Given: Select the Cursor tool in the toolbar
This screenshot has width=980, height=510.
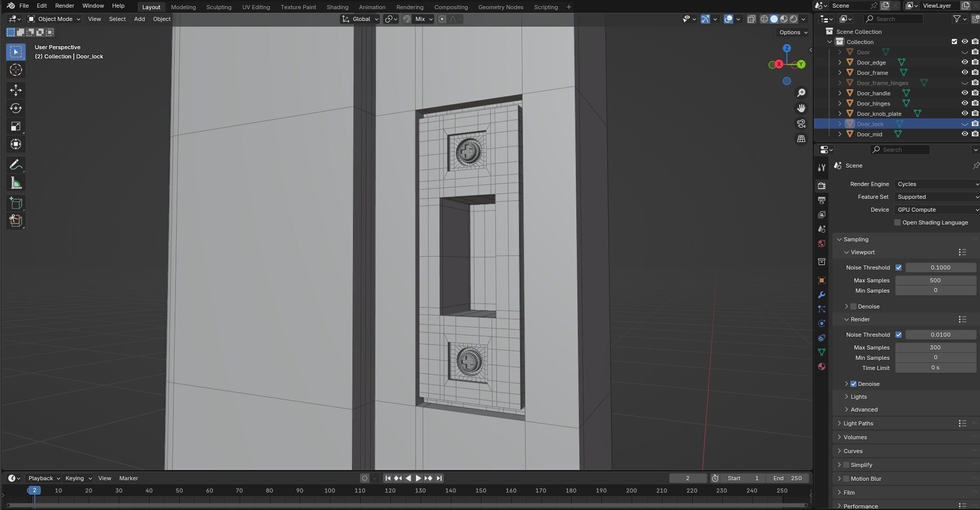Looking at the screenshot, I should (x=16, y=70).
